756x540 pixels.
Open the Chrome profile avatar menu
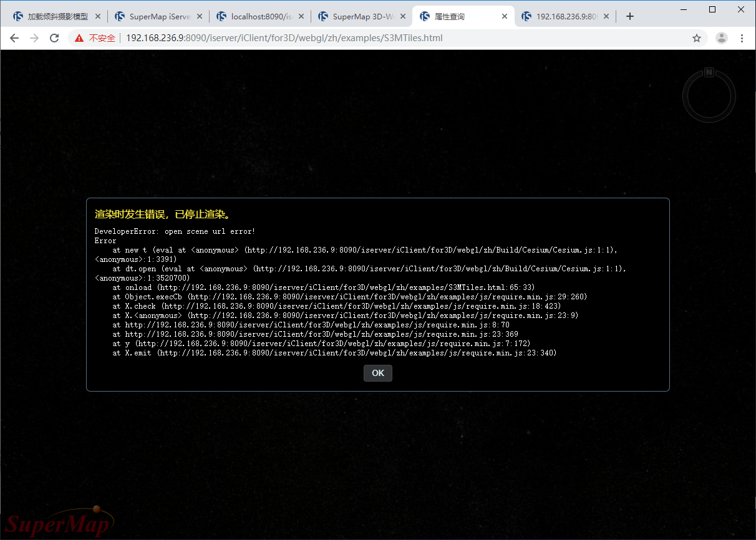click(x=722, y=38)
